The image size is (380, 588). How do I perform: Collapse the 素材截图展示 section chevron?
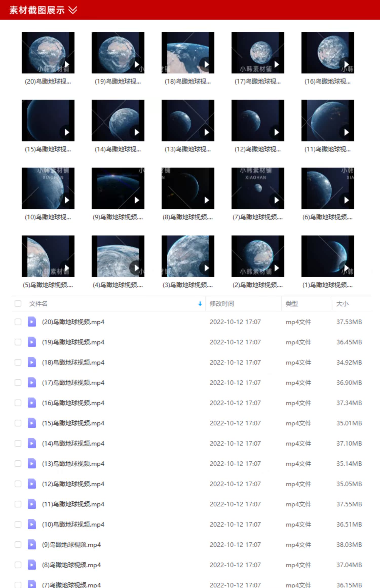pos(73,10)
